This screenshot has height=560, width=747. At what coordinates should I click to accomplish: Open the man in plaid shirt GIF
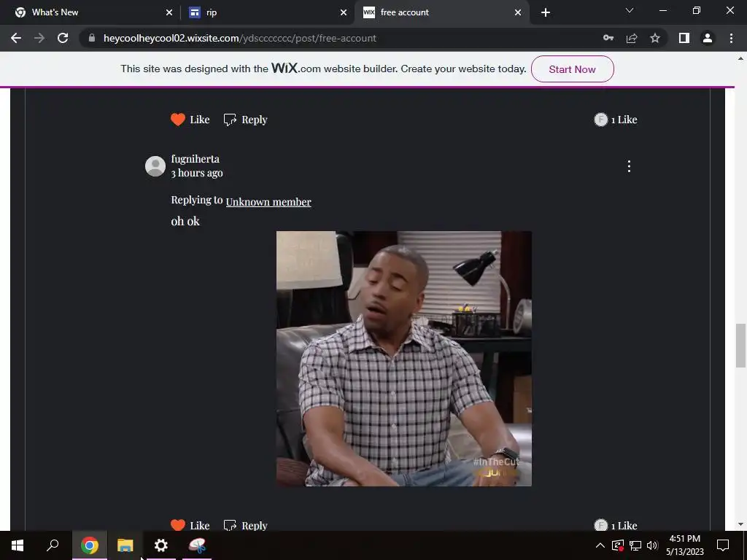(x=404, y=359)
